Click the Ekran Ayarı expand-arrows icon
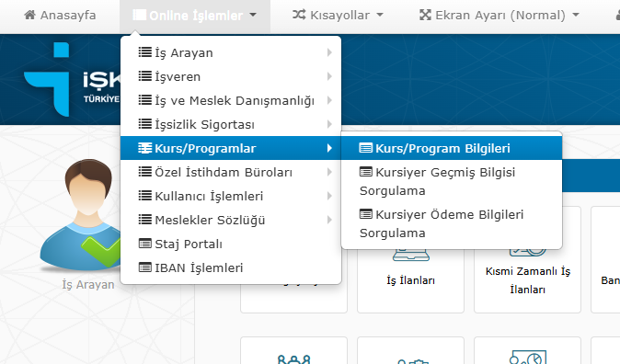 point(425,15)
